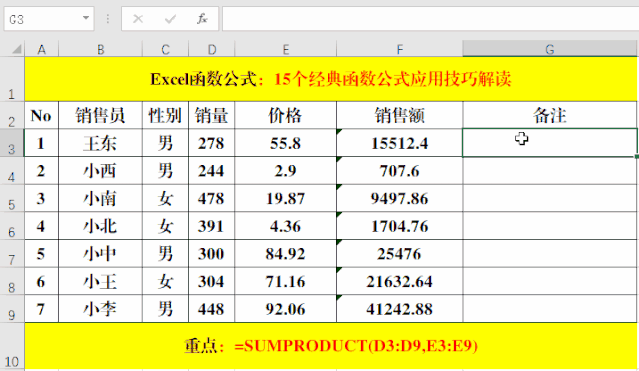
Task: Click the green error indicator in cell F9
Action: (339, 298)
